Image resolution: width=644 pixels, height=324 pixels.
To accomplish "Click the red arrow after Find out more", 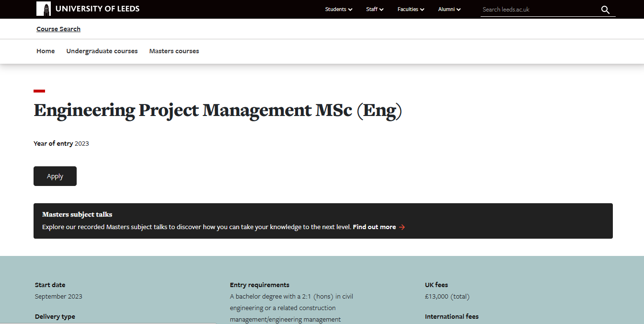I will (x=402, y=227).
